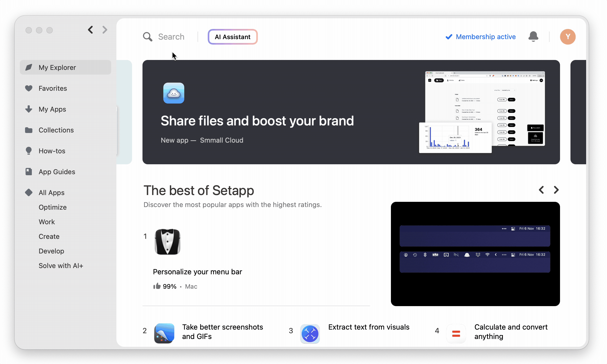The width and height of the screenshot is (607, 364).
Task: Open Collections in the sidebar
Action: [x=66, y=130]
